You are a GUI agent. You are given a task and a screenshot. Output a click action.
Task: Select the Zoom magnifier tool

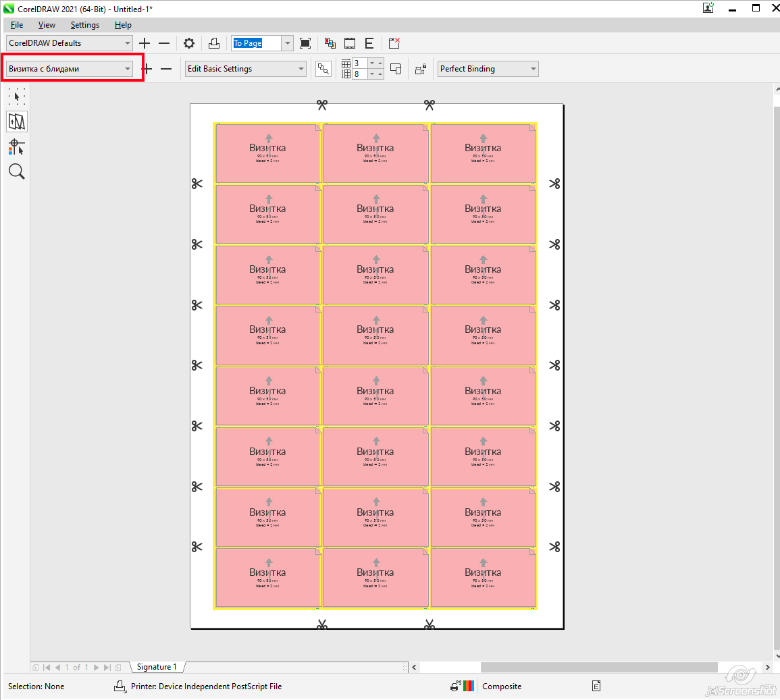(x=16, y=171)
